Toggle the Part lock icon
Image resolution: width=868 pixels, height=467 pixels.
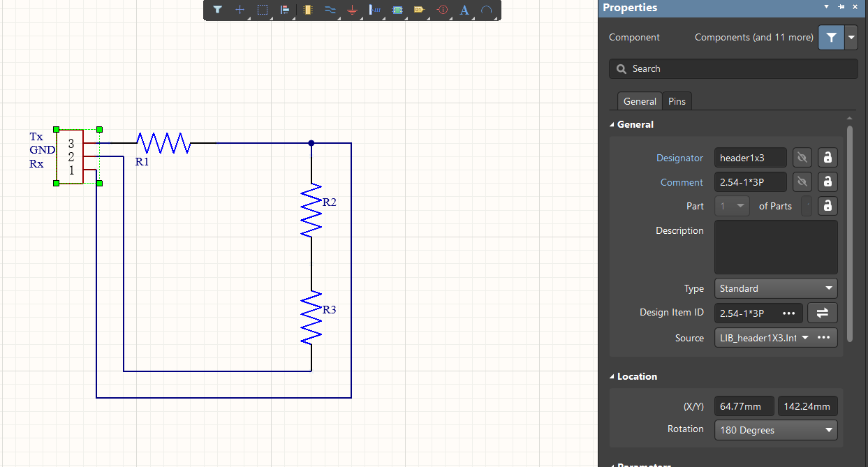pos(827,206)
